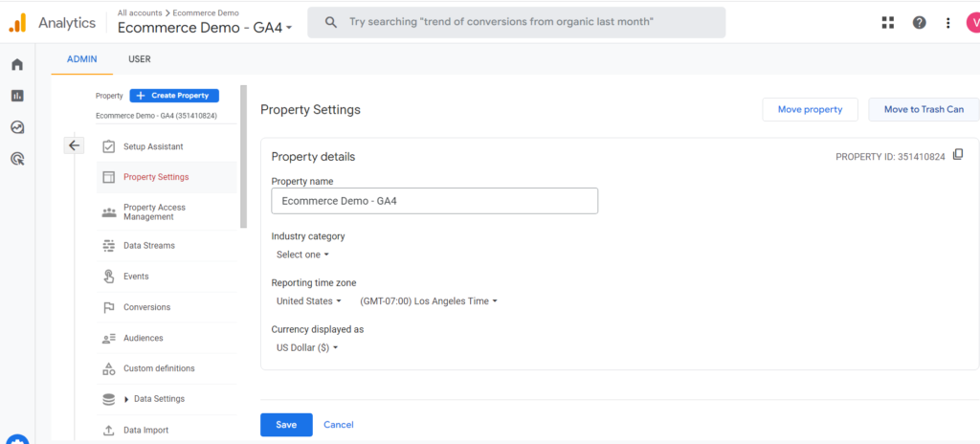This screenshot has height=444, width=980.
Task: Copy the property ID to clipboard
Action: pyautogui.click(x=958, y=155)
